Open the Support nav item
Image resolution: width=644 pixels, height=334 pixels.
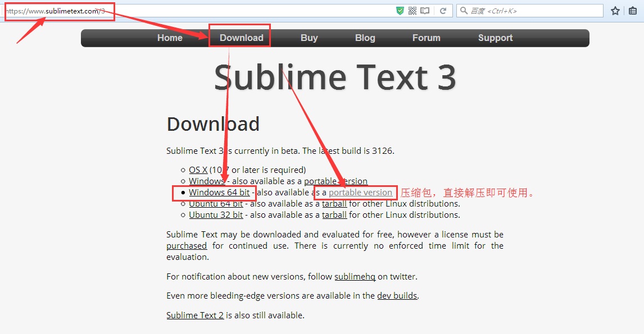coord(495,38)
